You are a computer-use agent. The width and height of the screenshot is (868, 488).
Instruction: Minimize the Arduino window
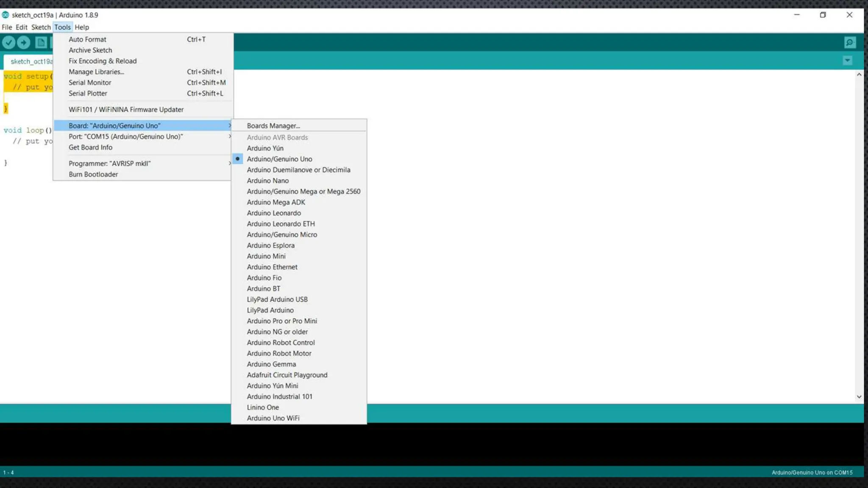pos(797,15)
